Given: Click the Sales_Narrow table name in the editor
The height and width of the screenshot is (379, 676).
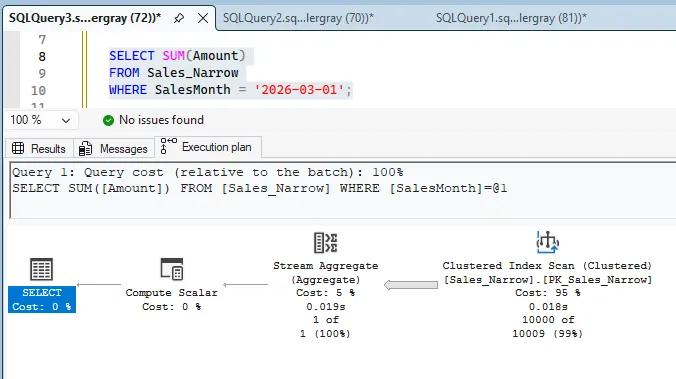Looking at the screenshot, I should [193, 73].
